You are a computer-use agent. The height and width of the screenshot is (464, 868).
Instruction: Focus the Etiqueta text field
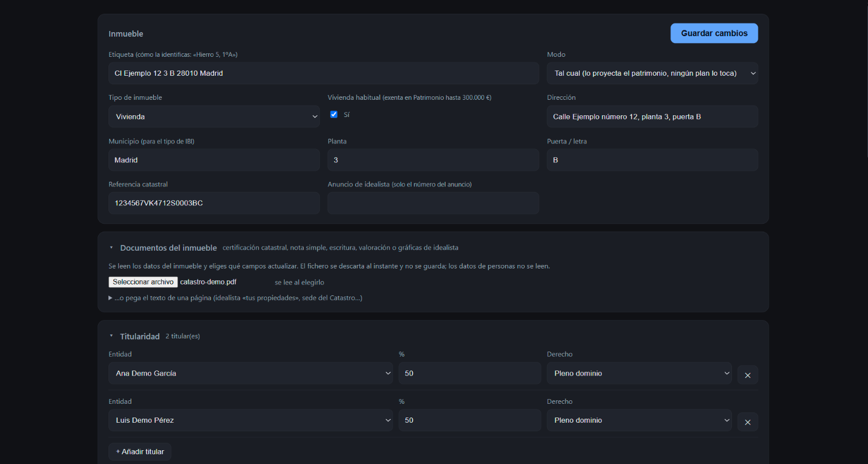323,73
